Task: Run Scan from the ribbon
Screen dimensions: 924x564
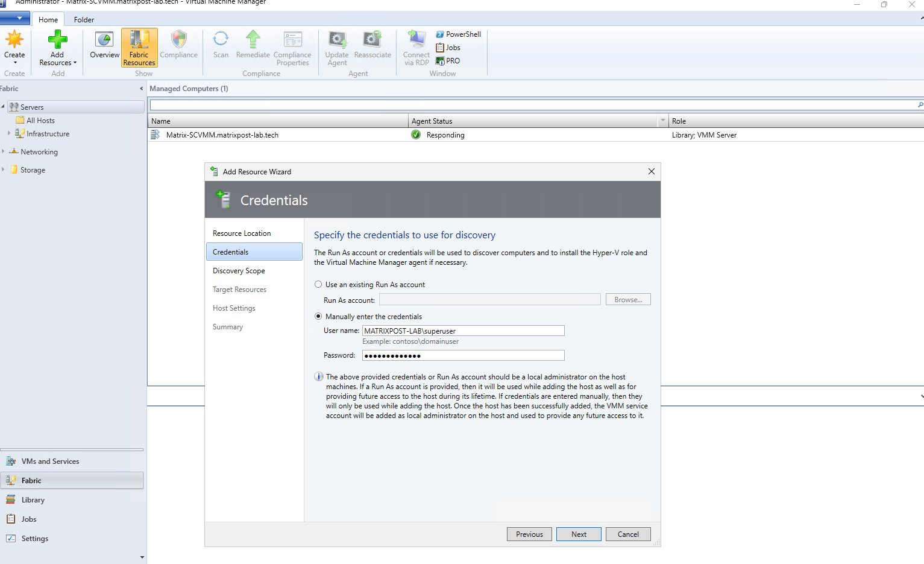Action: point(221,40)
